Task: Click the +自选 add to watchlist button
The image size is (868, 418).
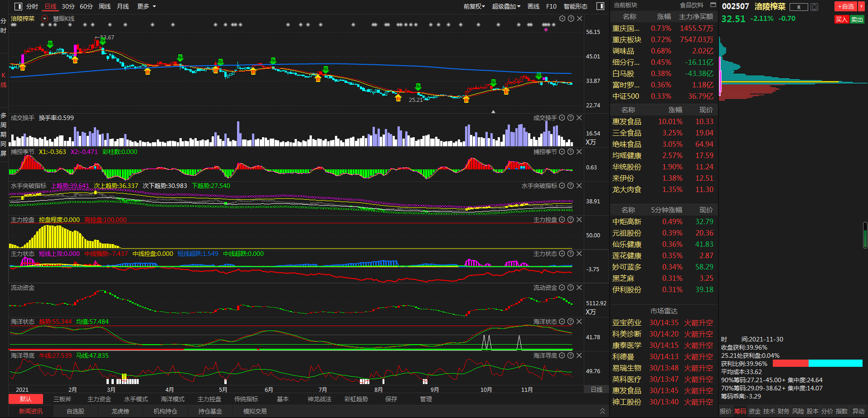Action: point(846,6)
